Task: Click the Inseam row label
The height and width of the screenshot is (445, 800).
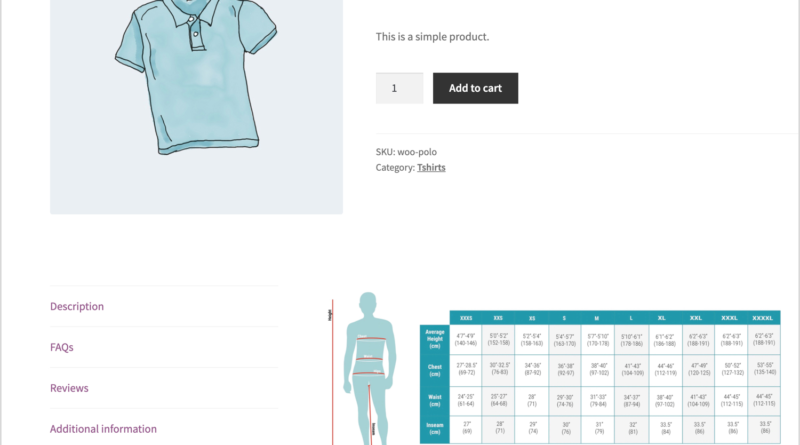Action: (434, 428)
